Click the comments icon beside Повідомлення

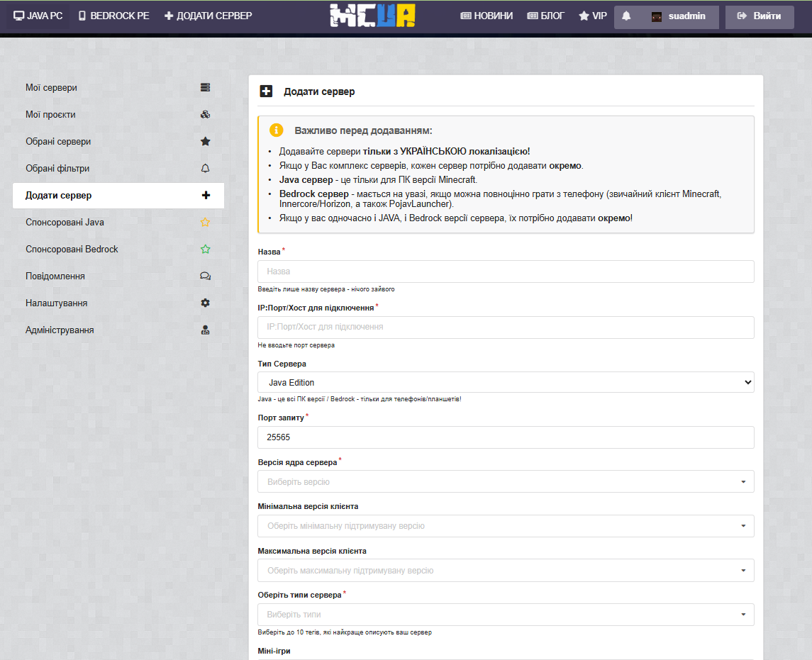(205, 276)
